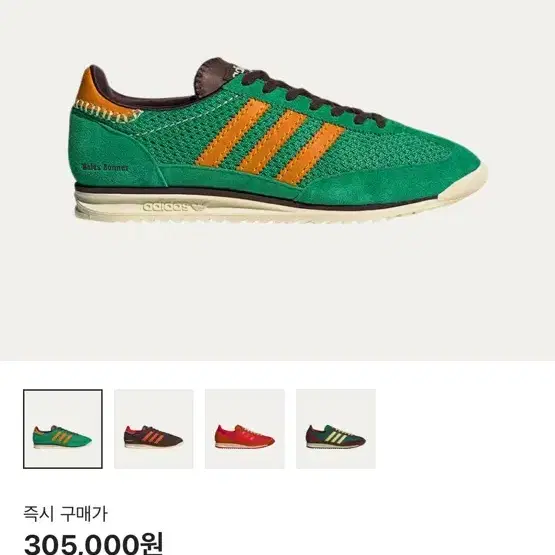The width and height of the screenshot is (555, 555).
Task: Click the 즉시 구매가 label
Action: (65, 514)
